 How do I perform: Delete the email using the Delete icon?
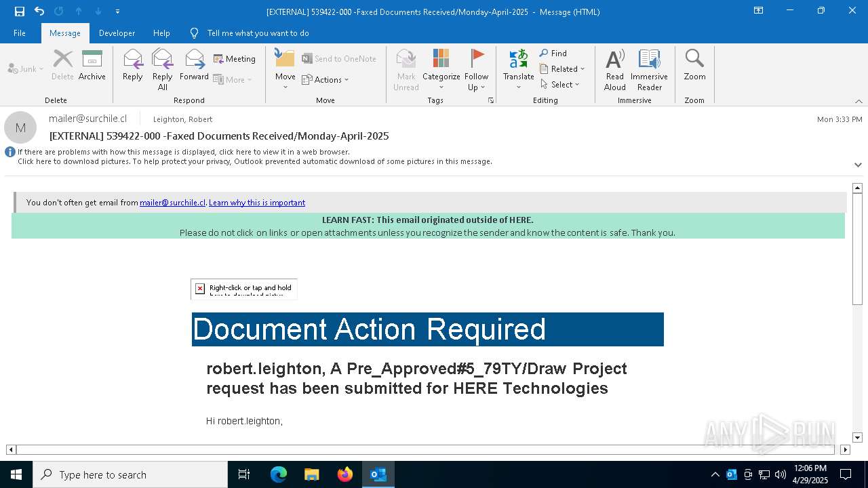(62, 66)
